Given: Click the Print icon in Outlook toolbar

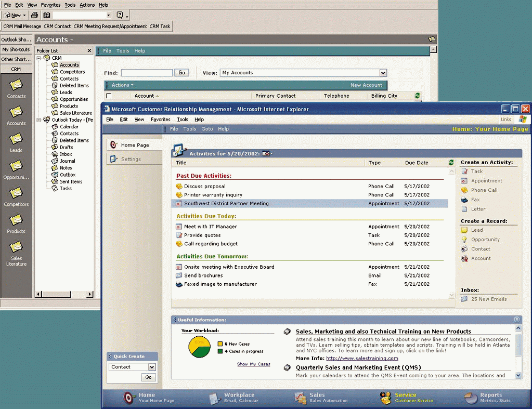Looking at the screenshot, I should point(34,15).
